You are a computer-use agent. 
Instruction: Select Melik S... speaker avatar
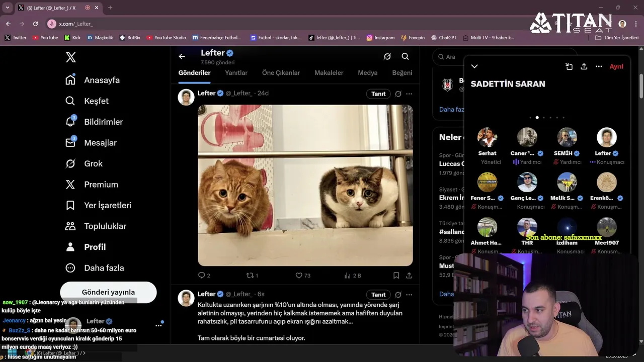567,182
